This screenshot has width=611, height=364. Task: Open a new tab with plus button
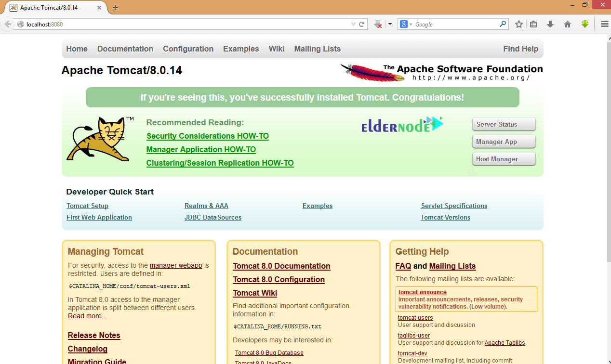coord(115,8)
